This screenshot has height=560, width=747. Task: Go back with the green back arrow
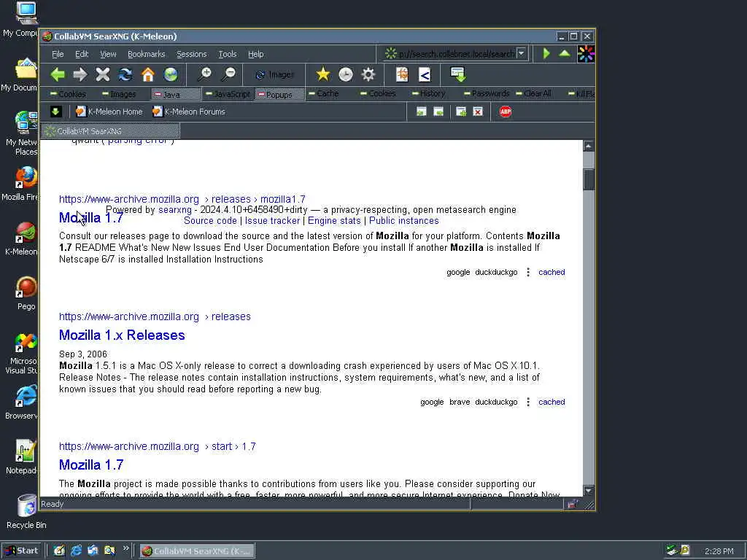point(58,74)
